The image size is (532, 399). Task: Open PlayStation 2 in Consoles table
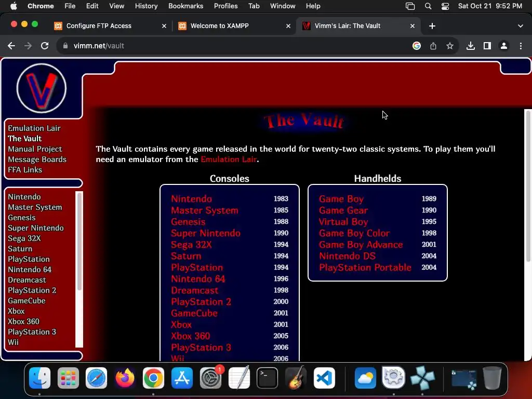tap(201, 302)
